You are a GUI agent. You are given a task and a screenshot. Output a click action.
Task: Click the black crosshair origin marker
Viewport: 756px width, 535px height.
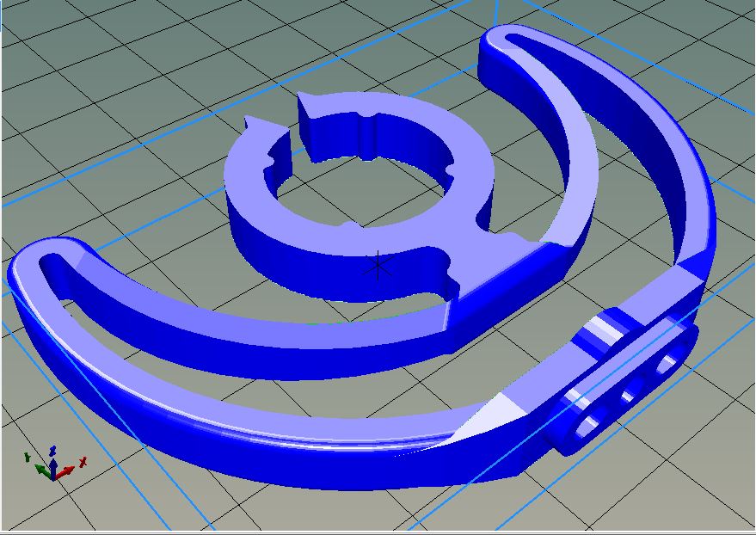[x=378, y=265]
